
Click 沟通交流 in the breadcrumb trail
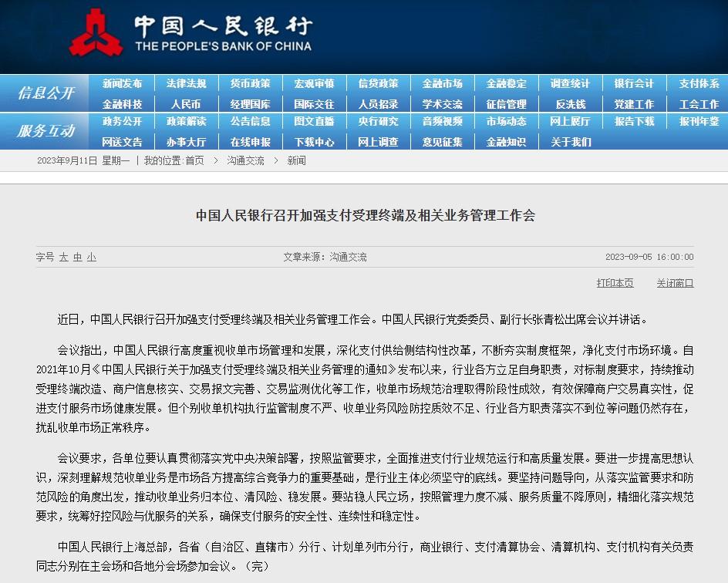[x=245, y=160]
